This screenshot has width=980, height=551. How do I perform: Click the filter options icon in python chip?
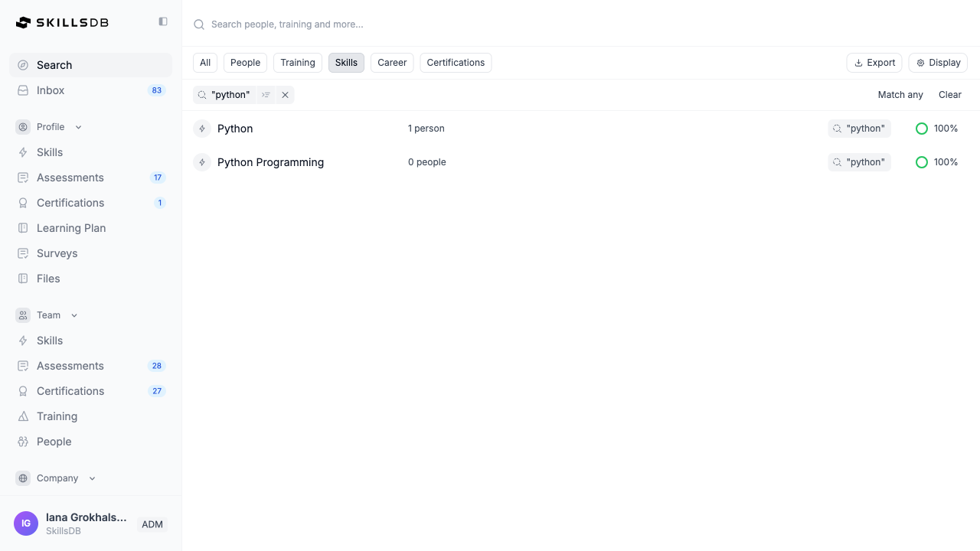point(266,95)
